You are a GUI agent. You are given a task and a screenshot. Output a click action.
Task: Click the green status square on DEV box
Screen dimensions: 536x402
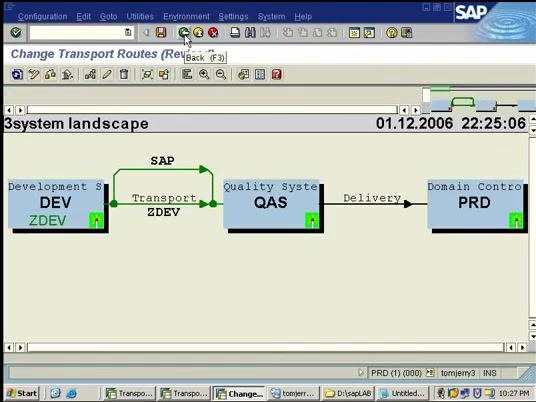click(x=96, y=220)
